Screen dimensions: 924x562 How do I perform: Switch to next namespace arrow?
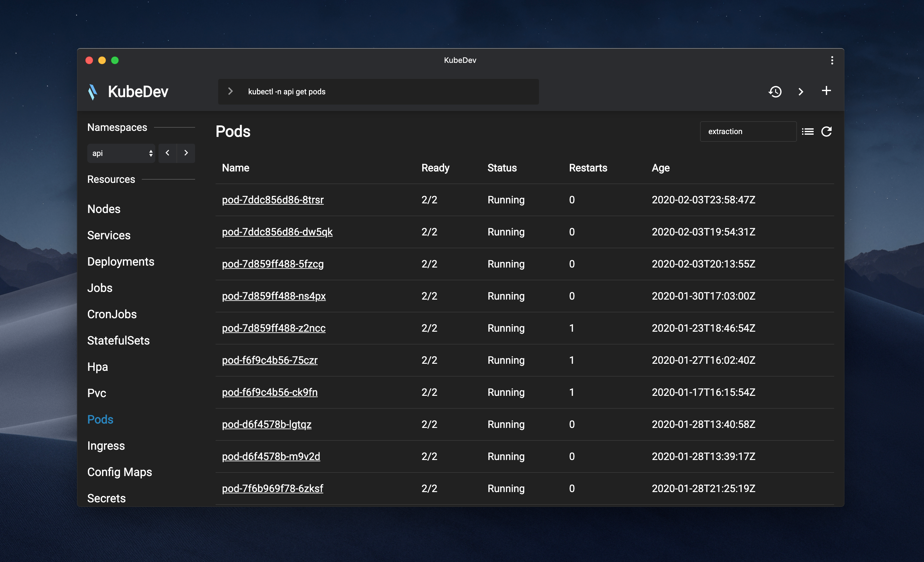(186, 153)
